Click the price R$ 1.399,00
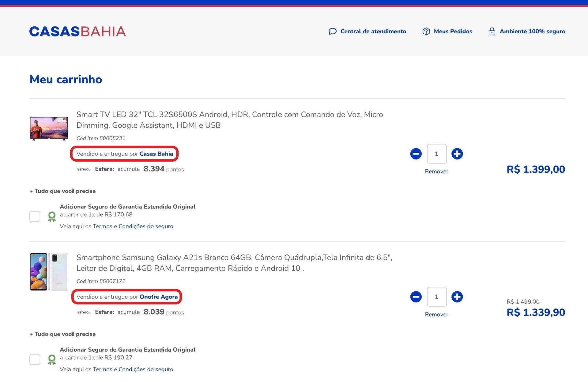The height and width of the screenshot is (382, 588). coord(536,169)
